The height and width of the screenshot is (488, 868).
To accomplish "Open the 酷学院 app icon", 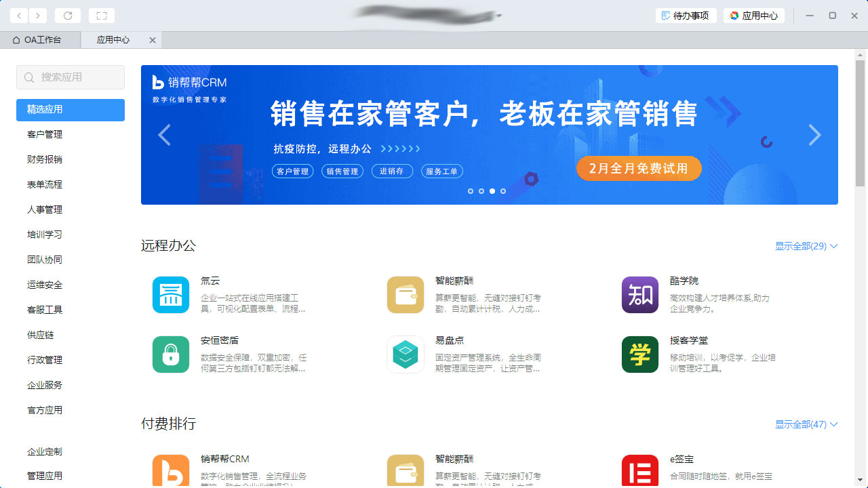I will (x=639, y=295).
